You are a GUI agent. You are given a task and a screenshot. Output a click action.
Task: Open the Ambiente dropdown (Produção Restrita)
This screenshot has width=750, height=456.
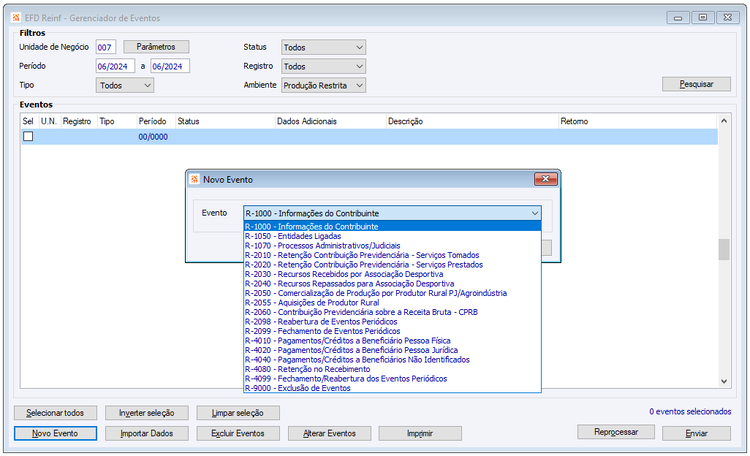pos(323,86)
